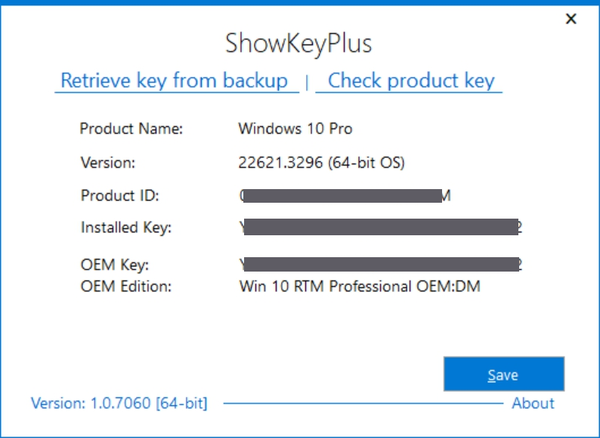The height and width of the screenshot is (438, 600).
Task: Open the About link
Action: click(x=533, y=403)
